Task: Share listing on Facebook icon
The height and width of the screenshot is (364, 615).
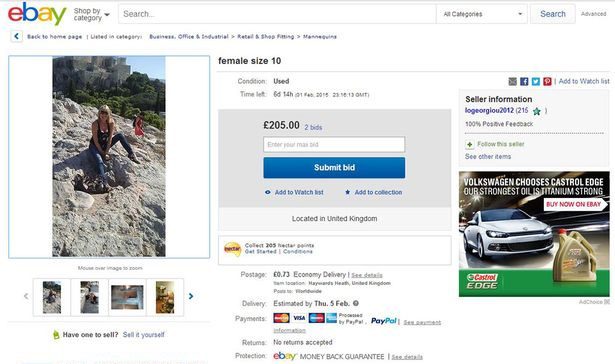Action: click(x=524, y=81)
